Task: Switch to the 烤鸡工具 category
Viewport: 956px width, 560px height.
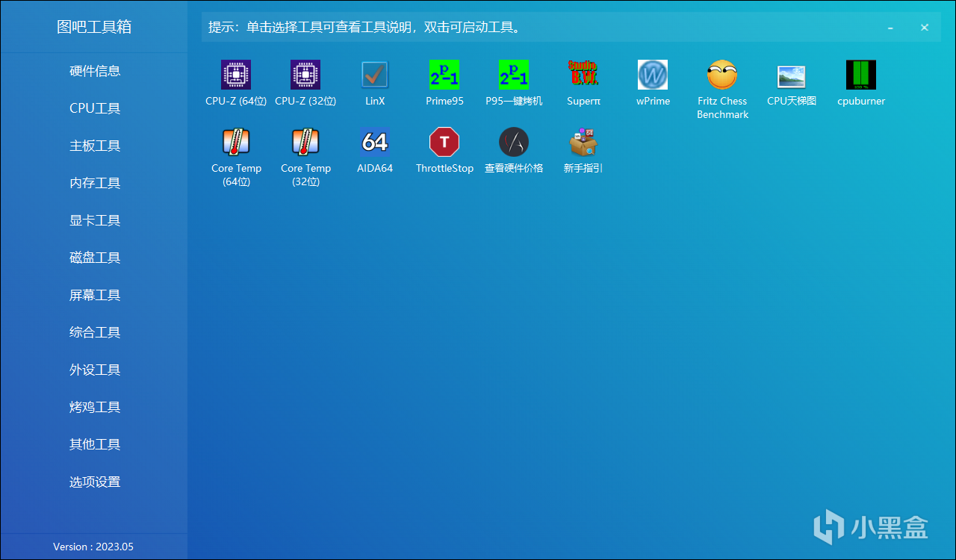Action: pos(94,407)
